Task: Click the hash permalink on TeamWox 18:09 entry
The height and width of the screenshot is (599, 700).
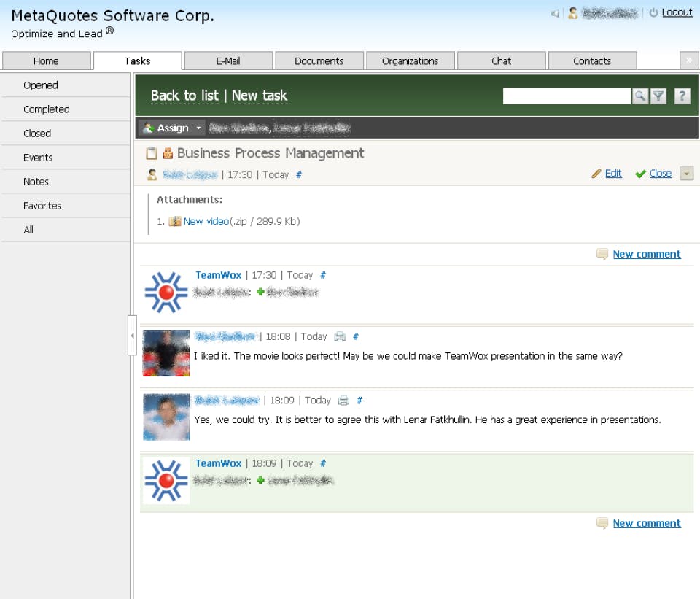Action: 323,463
